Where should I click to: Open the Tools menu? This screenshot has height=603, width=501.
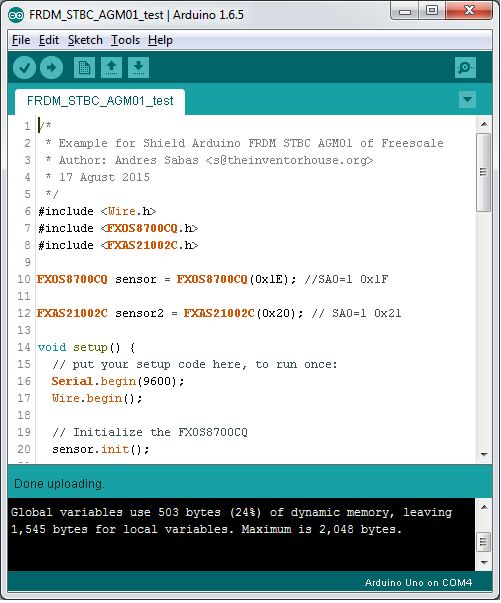pos(125,40)
